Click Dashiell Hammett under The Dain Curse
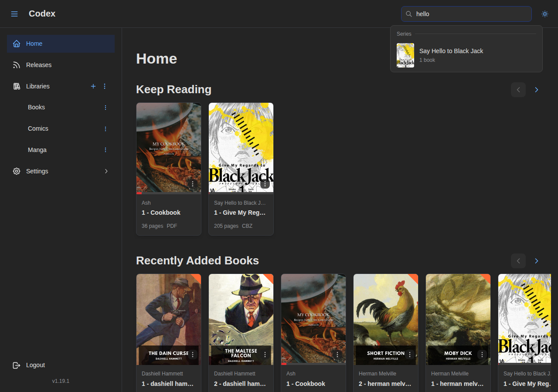This screenshot has width=558, height=392. (x=162, y=374)
